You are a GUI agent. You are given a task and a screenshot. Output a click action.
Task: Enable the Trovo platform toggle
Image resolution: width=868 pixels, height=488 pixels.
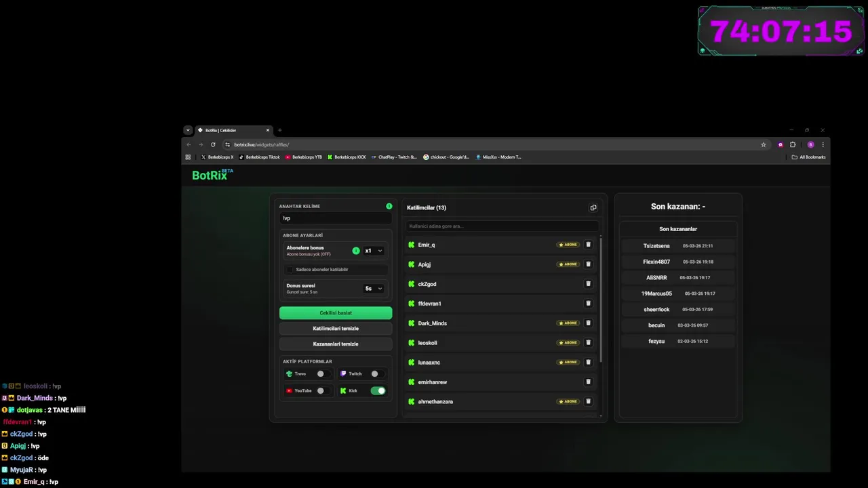(x=323, y=373)
